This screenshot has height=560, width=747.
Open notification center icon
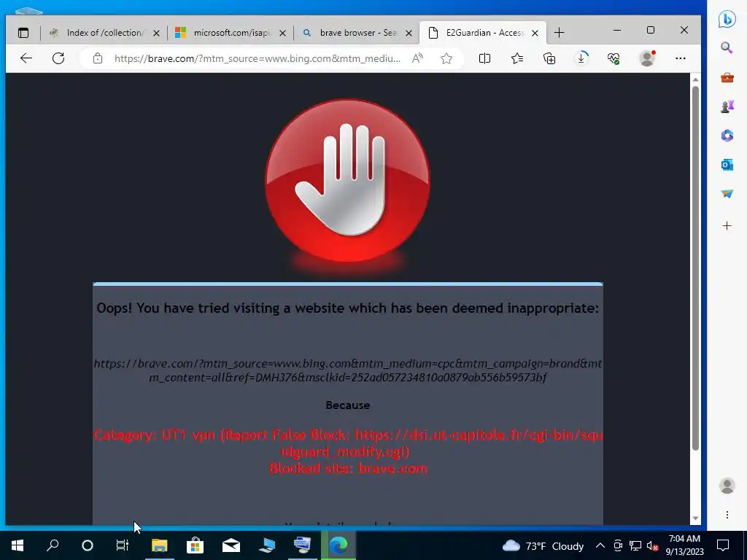click(x=723, y=545)
